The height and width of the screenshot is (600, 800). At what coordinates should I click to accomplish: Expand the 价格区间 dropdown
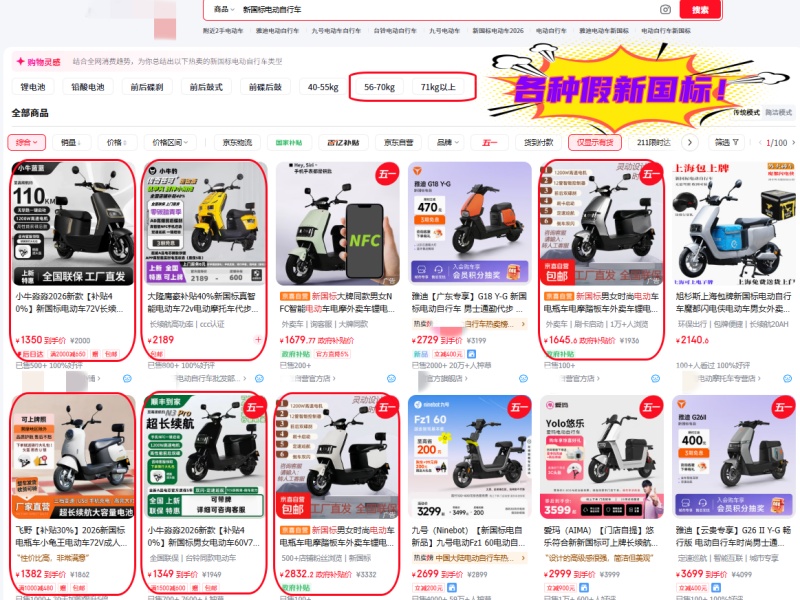[170, 142]
